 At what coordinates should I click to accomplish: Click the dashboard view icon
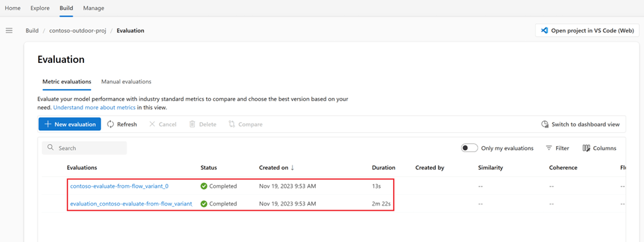[x=545, y=124]
